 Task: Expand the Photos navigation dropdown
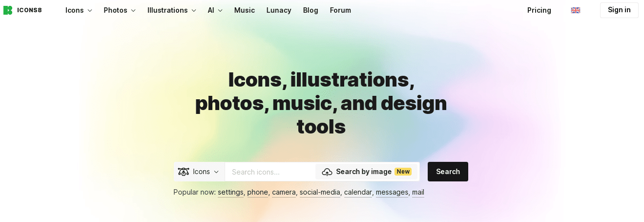tap(120, 10)
